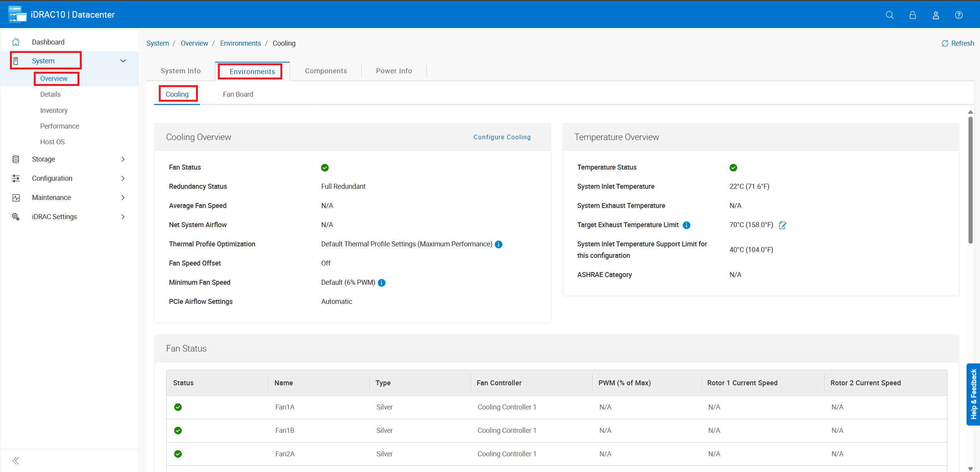980x472 pixels.
Task: Open the help question mark icon
Action: click(x=959, y=15)
